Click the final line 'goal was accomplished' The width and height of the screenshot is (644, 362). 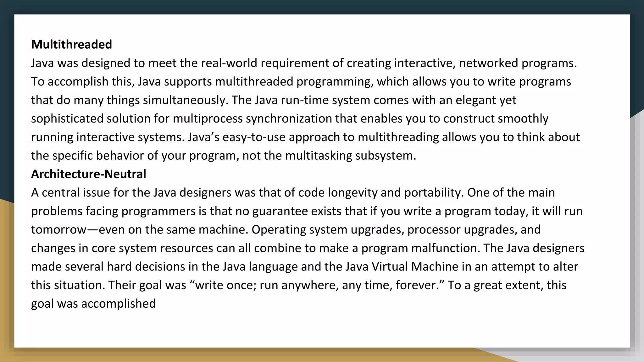point(93,304)
